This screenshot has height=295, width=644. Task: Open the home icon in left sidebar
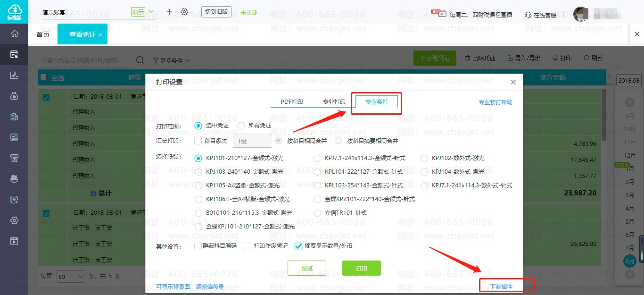14,34
